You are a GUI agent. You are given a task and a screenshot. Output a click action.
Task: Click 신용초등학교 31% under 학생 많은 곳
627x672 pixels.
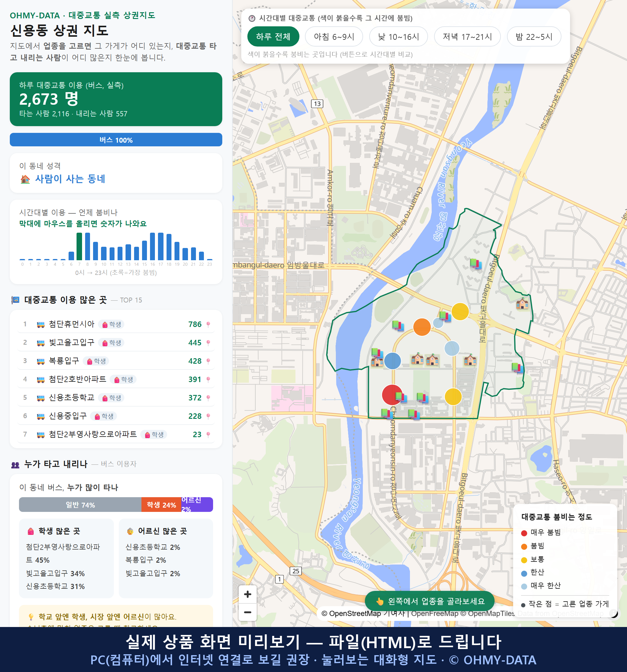(x=55, y=587)
